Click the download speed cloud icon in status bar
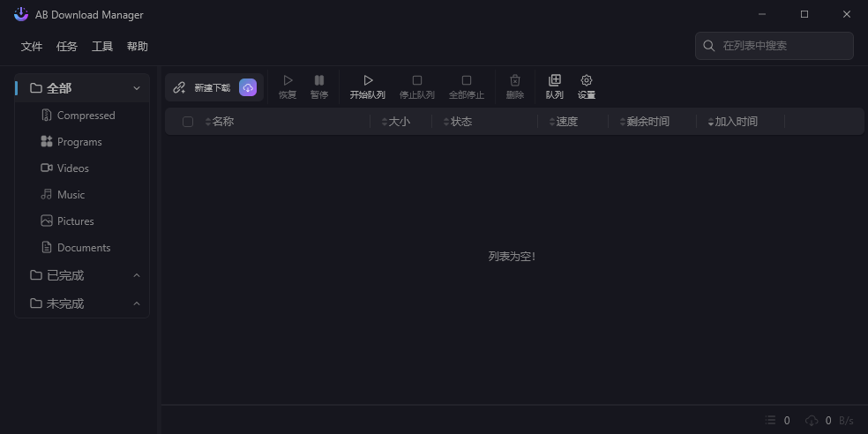Image resolution: width=868 pixels, height=434 pixels. tap(811, 421)
